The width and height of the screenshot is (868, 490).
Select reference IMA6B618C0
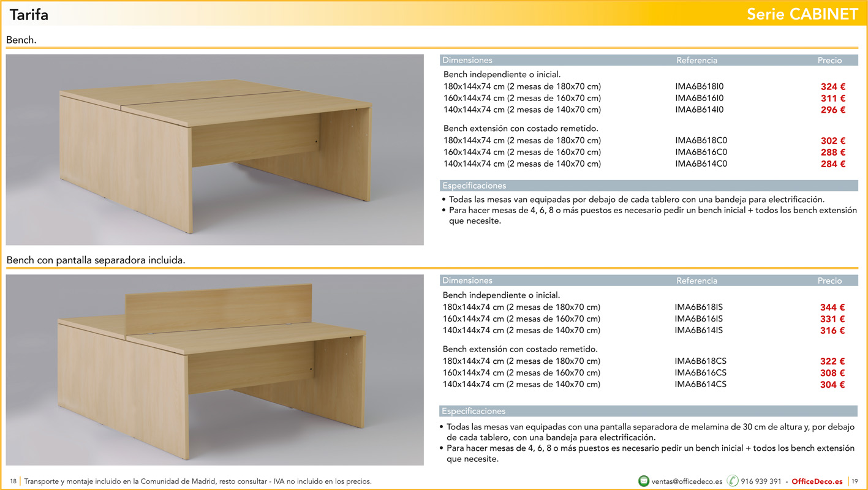(701, 140)
